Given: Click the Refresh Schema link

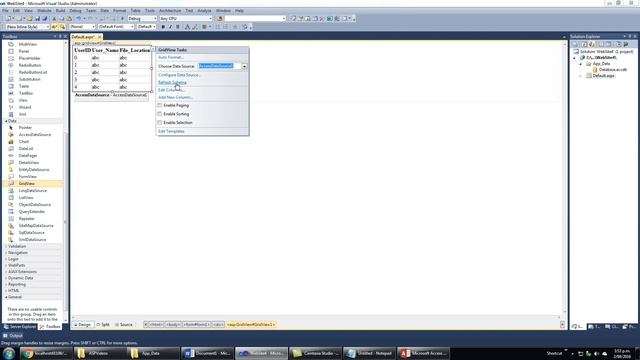Looking at the screenshot, I should tap(172, 82).
